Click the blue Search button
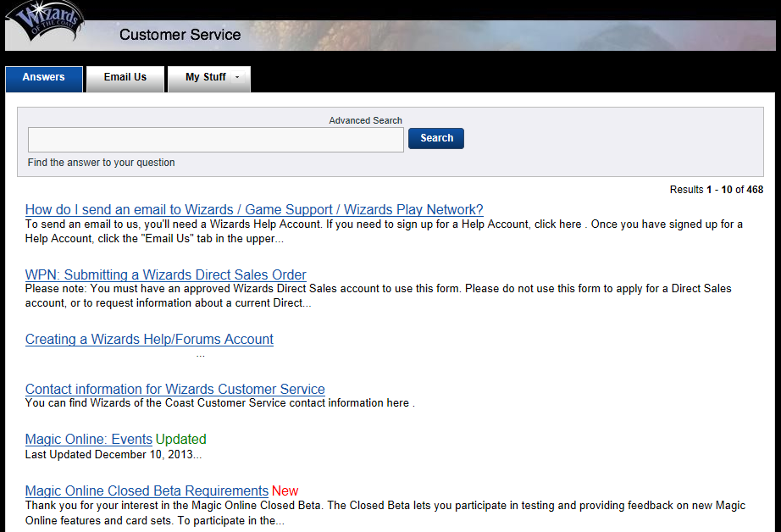The image size is (781, 532). [x=436, y=138]
